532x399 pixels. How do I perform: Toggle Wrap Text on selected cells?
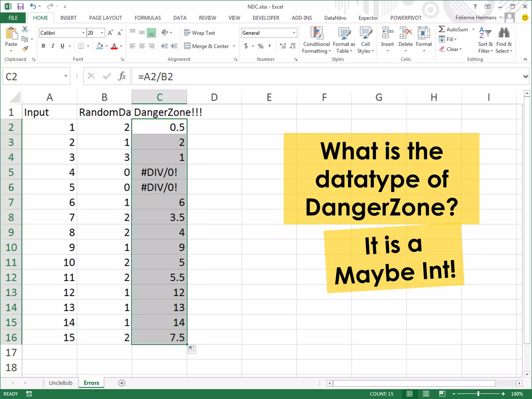coord(199,33)
